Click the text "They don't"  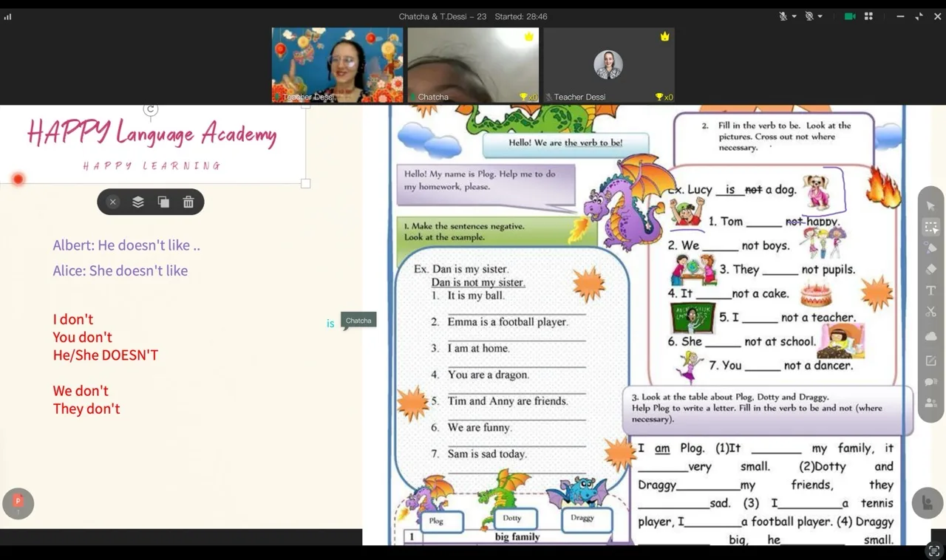click(x=86, y=409)
